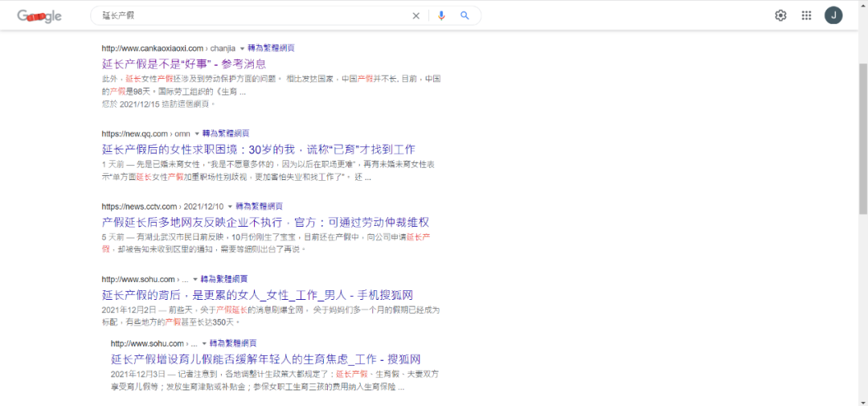Go to the Google logo homepage
The height and width of the screenshot is (406, 868).
pyautogui.click(x=39, y=16)
